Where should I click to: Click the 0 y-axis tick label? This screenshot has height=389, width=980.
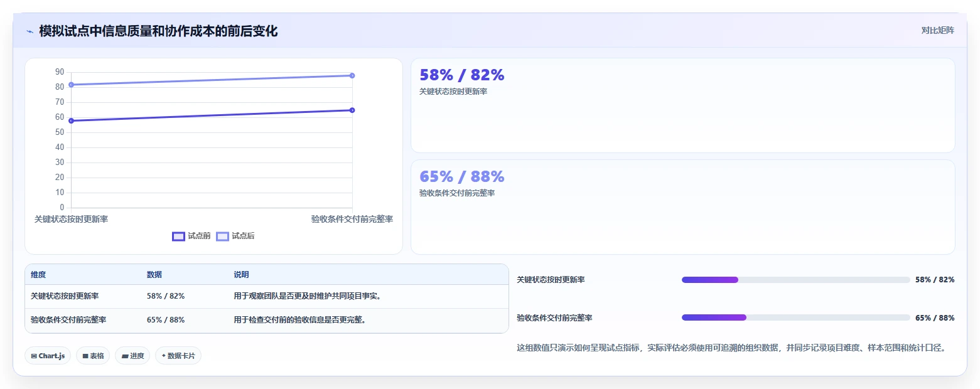[x=62, y=208]
